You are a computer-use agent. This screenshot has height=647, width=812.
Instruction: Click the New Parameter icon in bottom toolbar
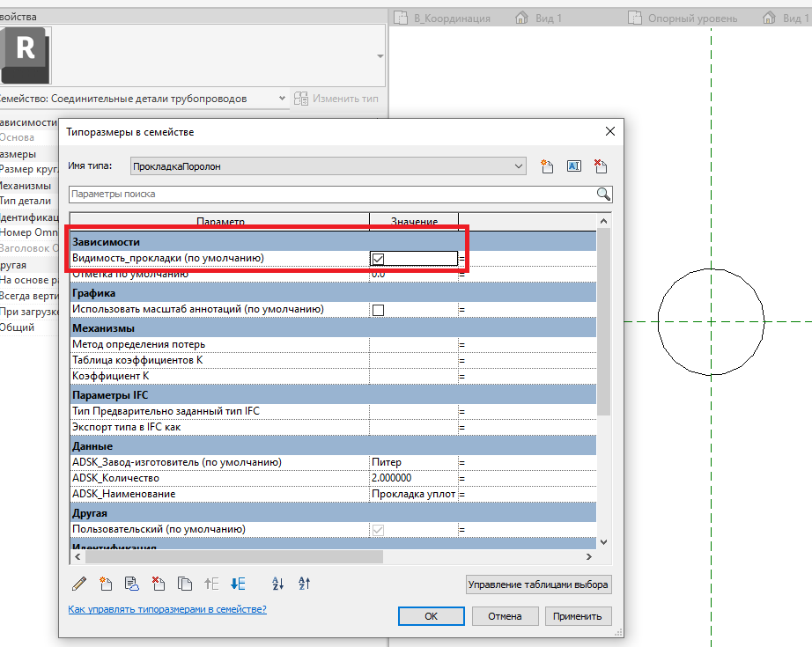pyautogui.click(x=106, y=583)
